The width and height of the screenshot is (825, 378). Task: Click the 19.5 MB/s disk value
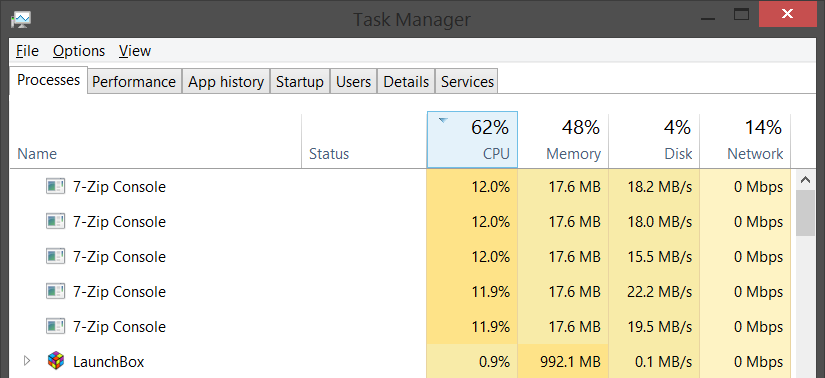(x=660, y=327)
